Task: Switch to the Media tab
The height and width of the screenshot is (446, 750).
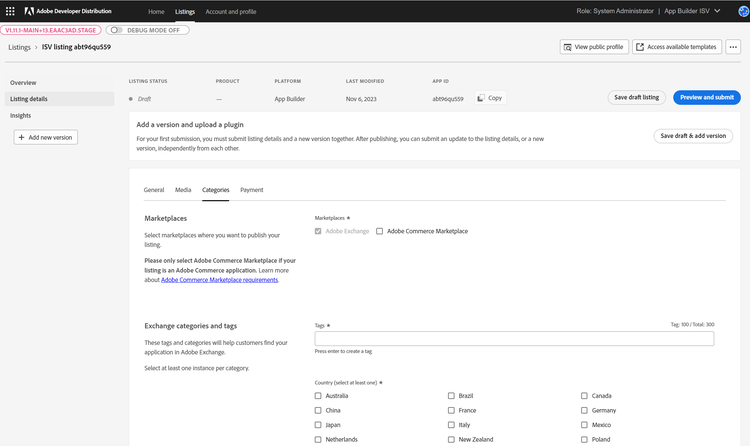Action: pyautogui.click(x=183, y=190)
